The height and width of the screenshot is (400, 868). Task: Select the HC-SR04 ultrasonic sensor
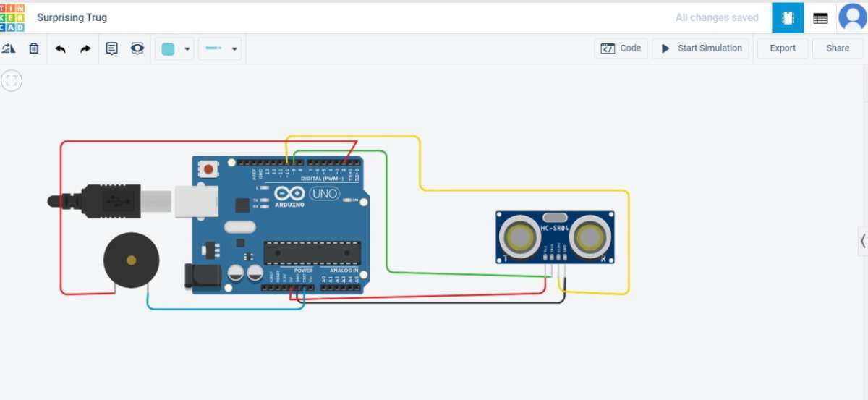555,237
